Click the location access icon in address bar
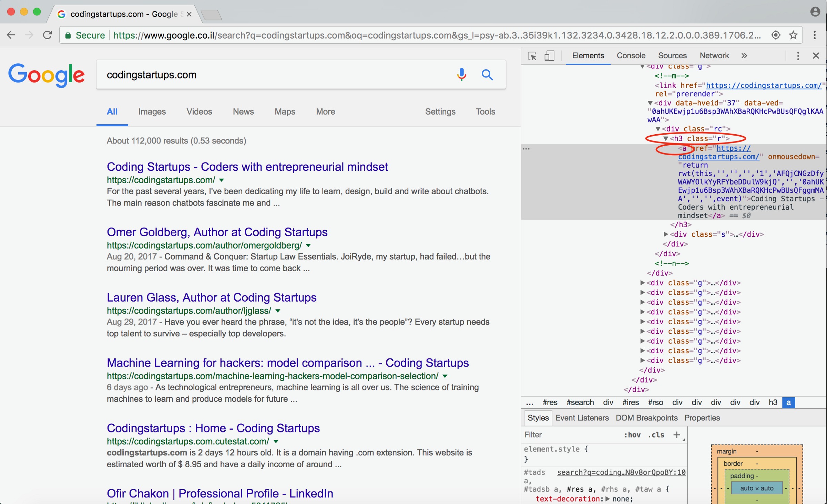This screenshot has height=504, width=827. (776, 35)
